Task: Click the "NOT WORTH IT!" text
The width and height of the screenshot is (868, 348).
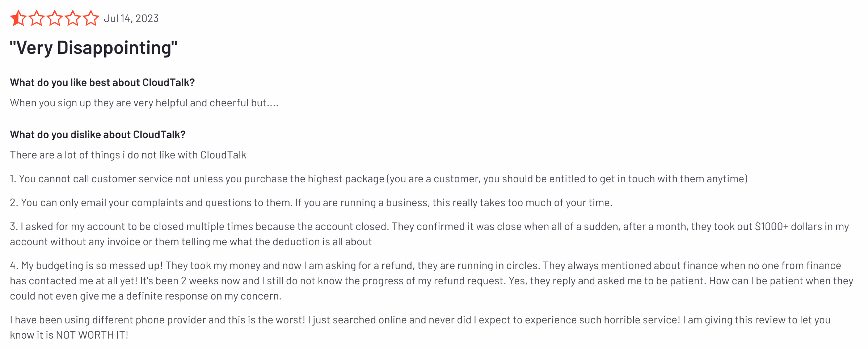Action: click(92, 335)
